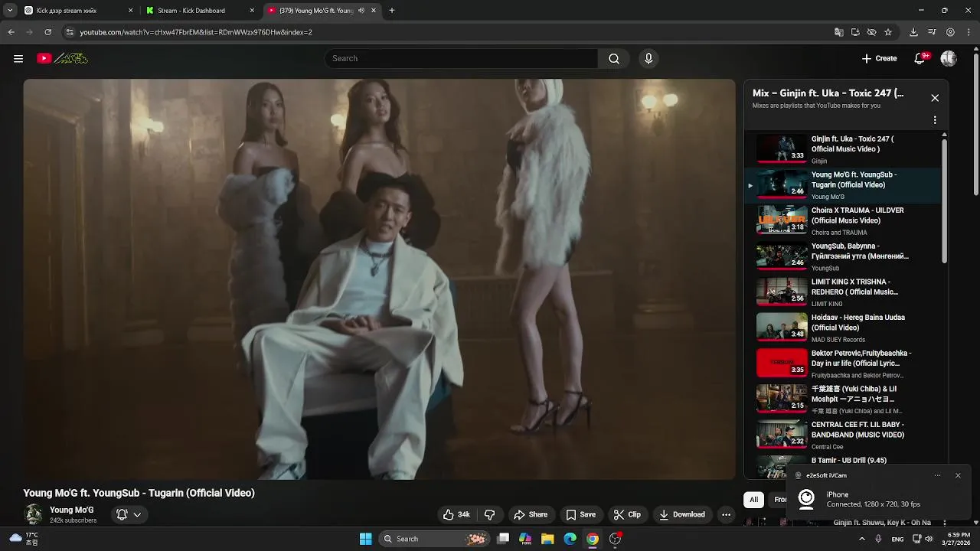Open Chrome three-dot menu
Screen dimensions: 980x551
[x=969, y=32]
